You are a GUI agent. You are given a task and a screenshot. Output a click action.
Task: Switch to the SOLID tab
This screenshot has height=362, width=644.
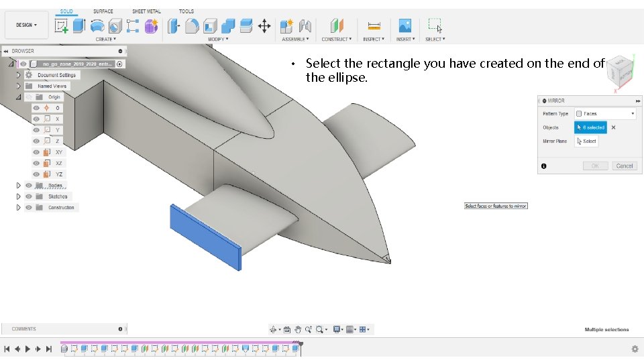tap(66, 11)
